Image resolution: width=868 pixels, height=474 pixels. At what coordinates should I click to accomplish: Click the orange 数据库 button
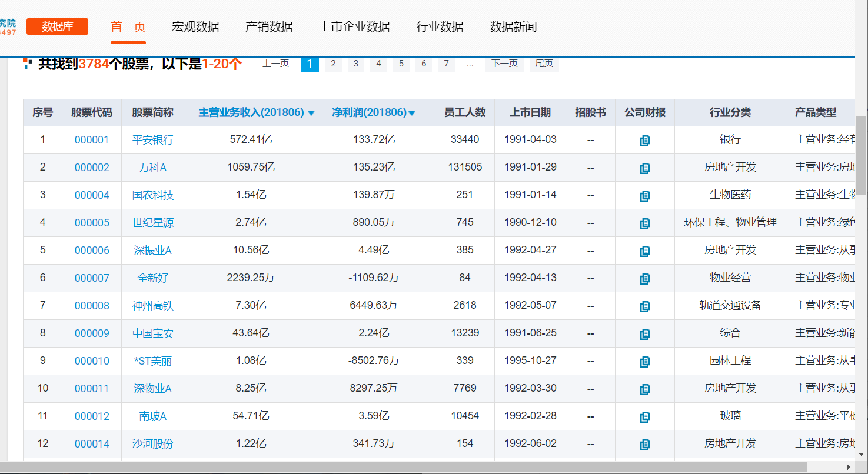click(x=57, y=26)
